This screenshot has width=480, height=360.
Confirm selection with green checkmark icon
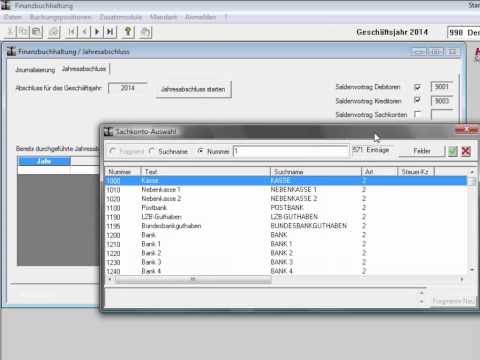point(453,151)
